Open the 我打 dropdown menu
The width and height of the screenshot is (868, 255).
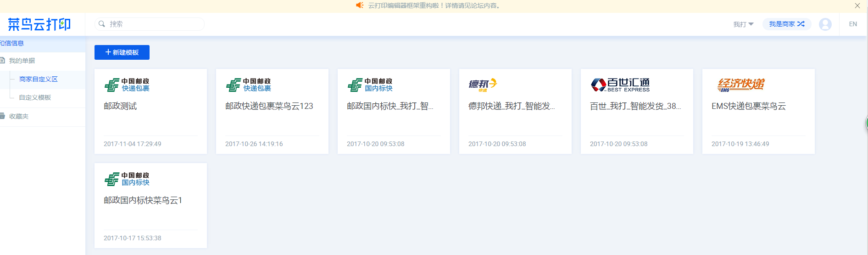click(x=743, y=24)
